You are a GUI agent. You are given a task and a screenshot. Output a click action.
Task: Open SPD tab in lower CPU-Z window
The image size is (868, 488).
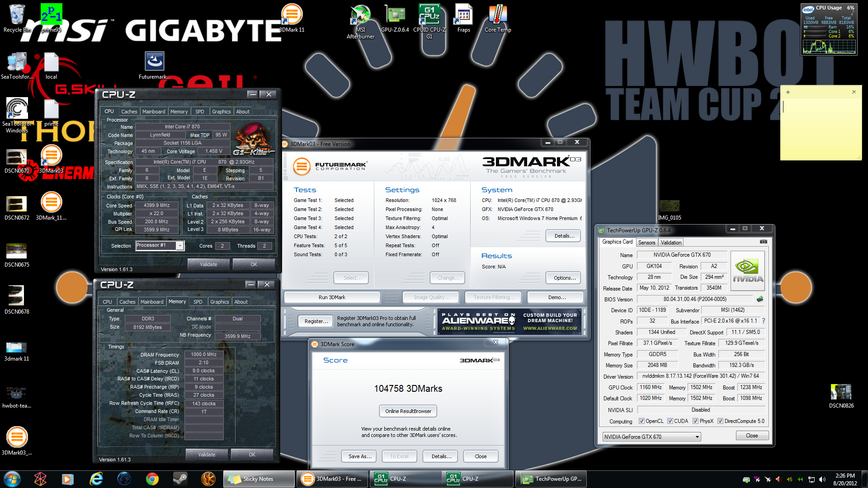pyautogui.click(x=198, y=302)
